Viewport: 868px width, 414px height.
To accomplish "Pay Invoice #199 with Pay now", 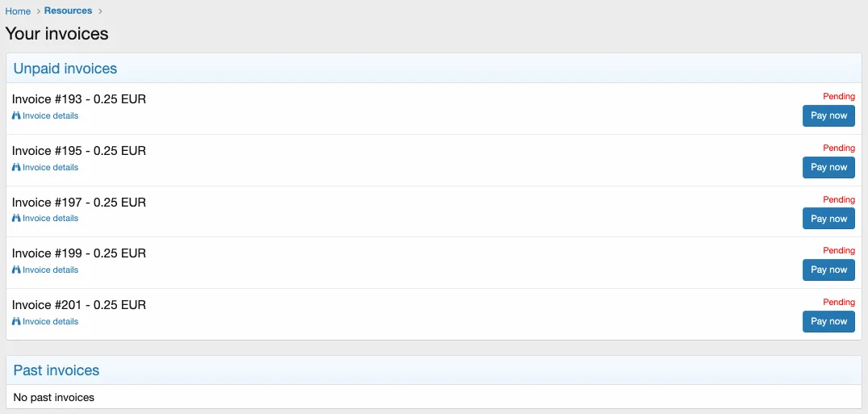I will click(x=828, y=270).
